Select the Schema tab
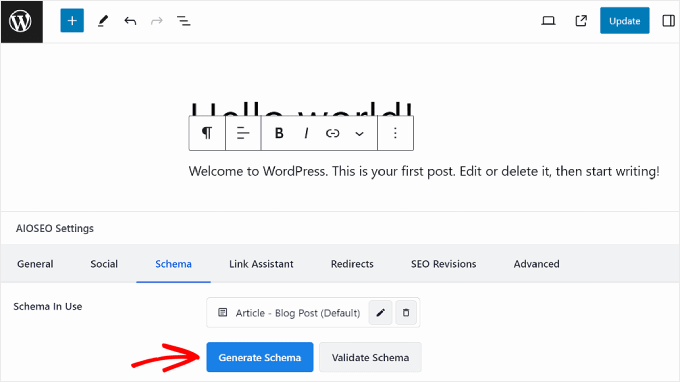The width and height of the screenshot is (680, 382). pyautogui.click(x=173, y=264)
